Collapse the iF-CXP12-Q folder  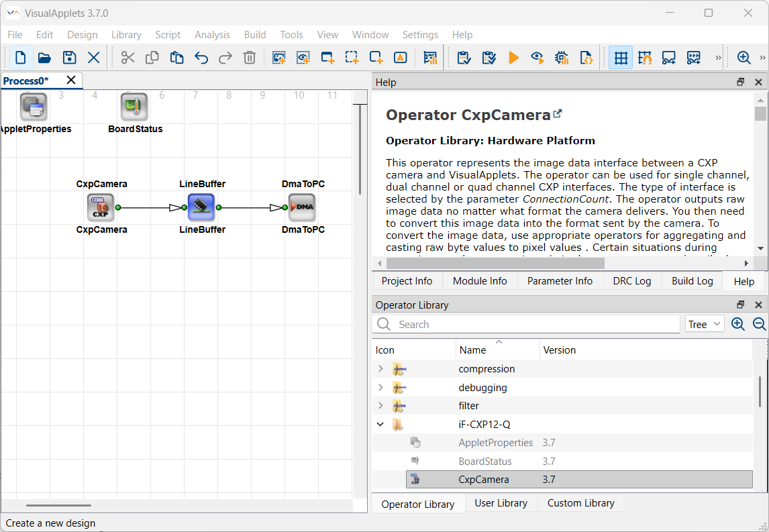click(x=380, y=424)
